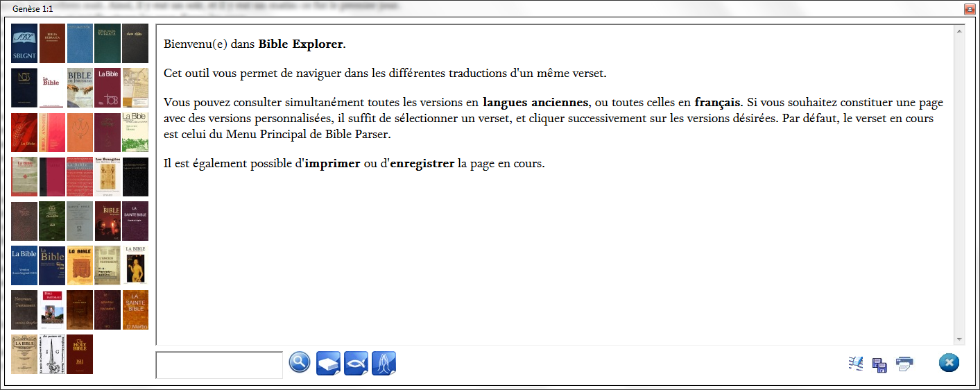Select the blue Louis Segond 1910 cover
The width and height of the screenshot is (980, 390).
point(24,266)
